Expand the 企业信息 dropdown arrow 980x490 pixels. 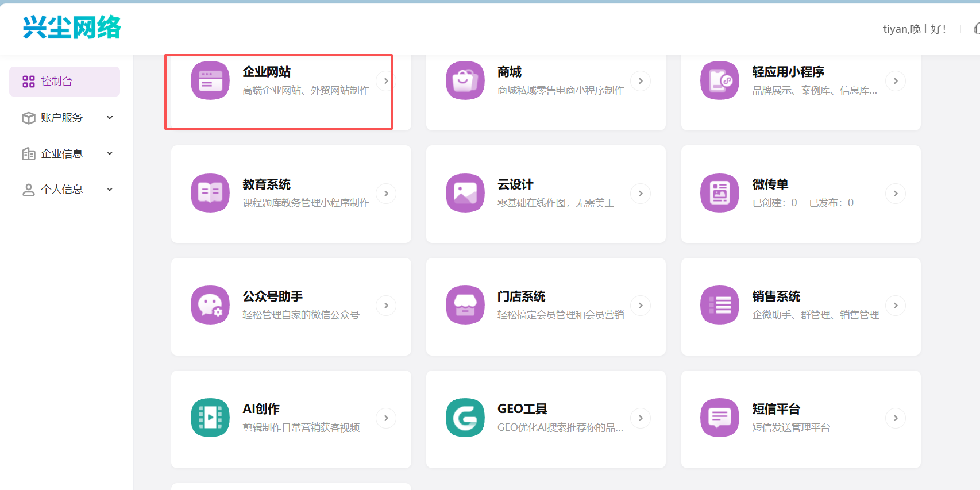(x=110, y=153)
